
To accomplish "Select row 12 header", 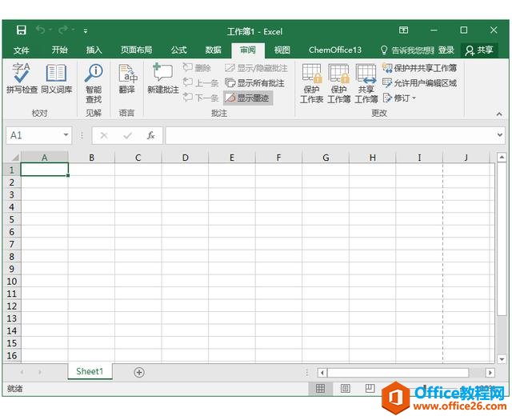I will (12, 306).
